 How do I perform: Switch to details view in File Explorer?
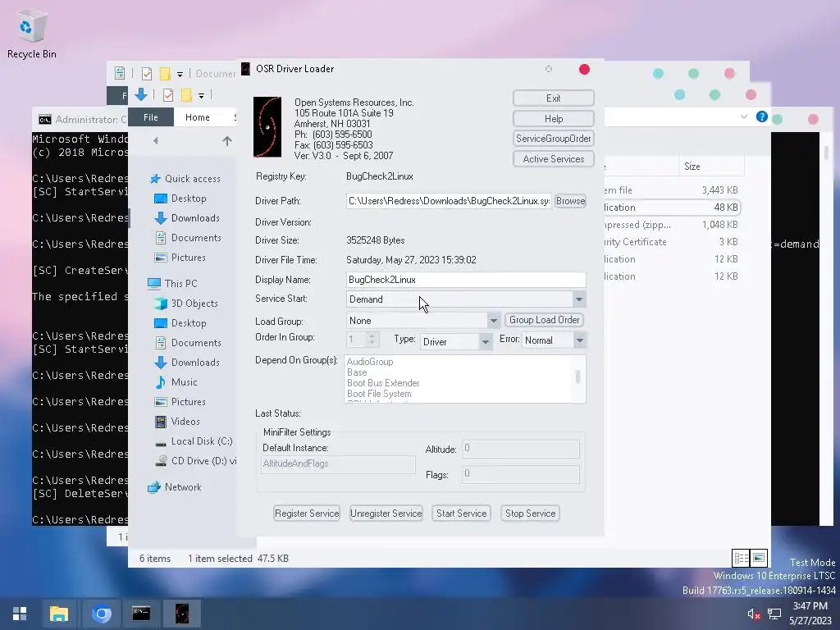(x=741, y=558)
